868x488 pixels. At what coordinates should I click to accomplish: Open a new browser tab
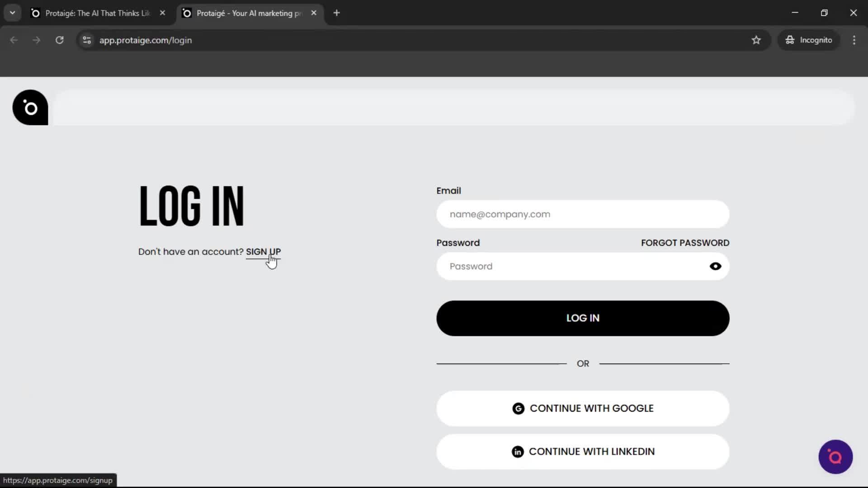coord(337,13)
